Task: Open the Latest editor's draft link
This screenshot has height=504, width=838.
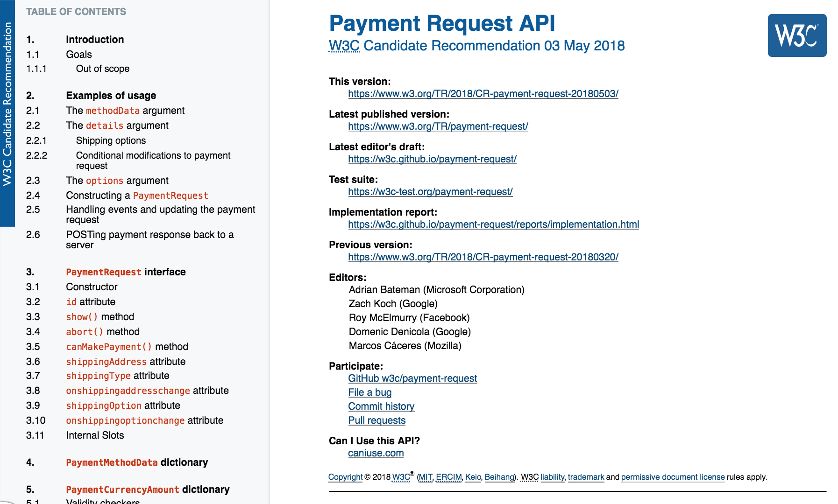Action: [432, 159]
